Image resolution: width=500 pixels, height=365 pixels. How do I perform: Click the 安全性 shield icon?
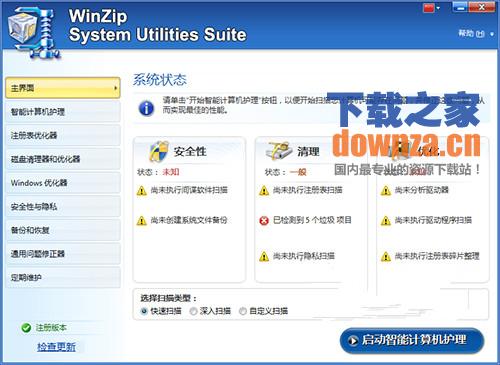point(159,151)
